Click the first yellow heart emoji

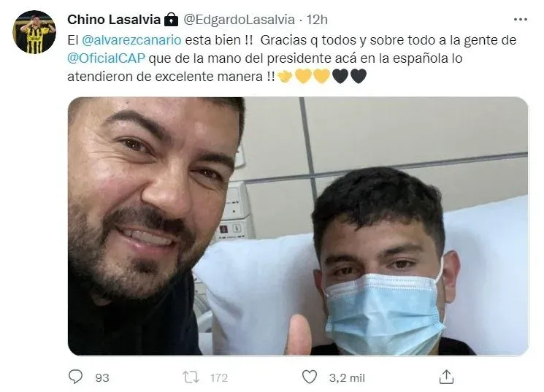click(304, 77)
